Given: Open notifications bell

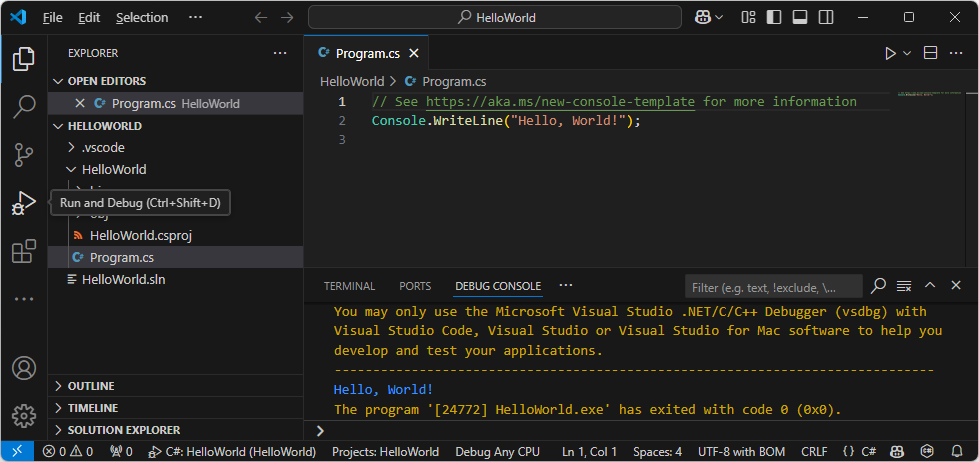Looking at the screenshot, I should [957, 451].
